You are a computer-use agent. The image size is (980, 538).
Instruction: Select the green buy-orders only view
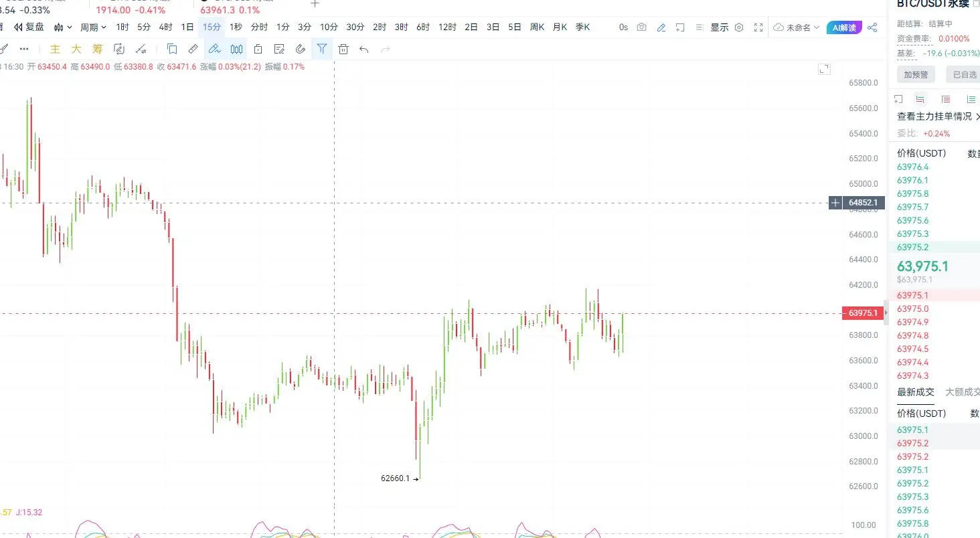pyautogui.click(x=971, y=99)
